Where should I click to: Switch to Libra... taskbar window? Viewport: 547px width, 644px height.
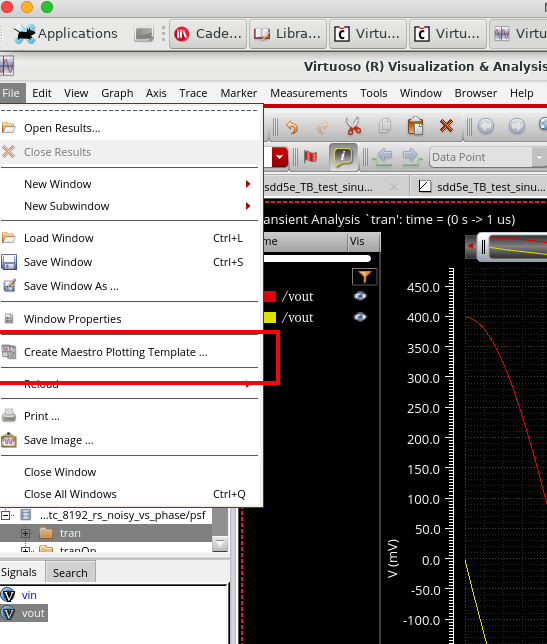(x=288, y=34)
